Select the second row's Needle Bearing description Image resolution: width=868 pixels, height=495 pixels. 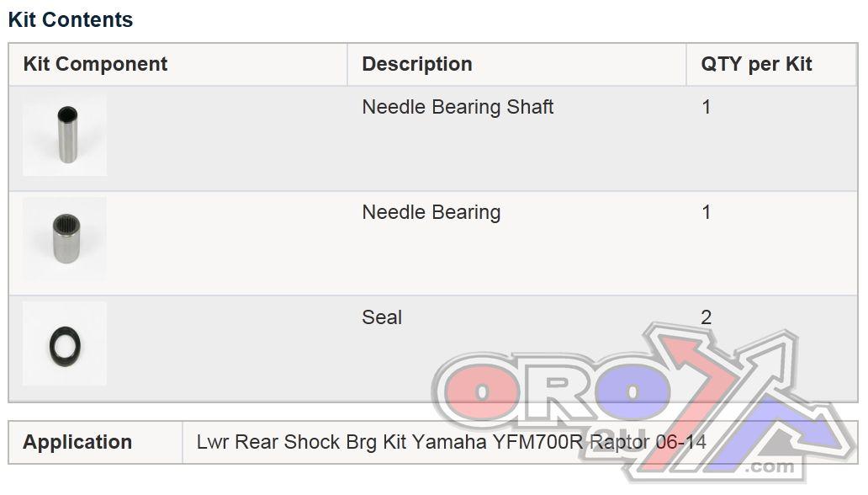(x=431, y=212)
